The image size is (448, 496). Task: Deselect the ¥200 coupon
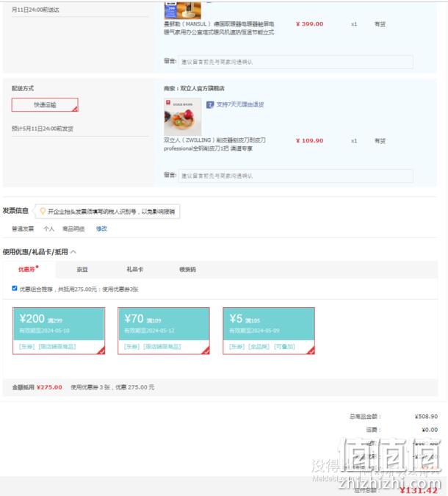59,331
